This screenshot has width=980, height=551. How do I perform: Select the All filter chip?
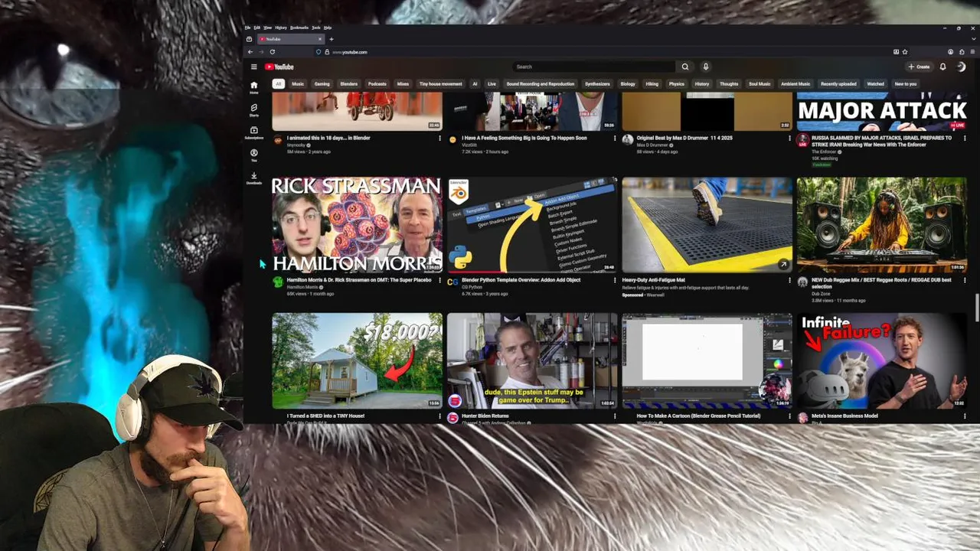[279, 84]
